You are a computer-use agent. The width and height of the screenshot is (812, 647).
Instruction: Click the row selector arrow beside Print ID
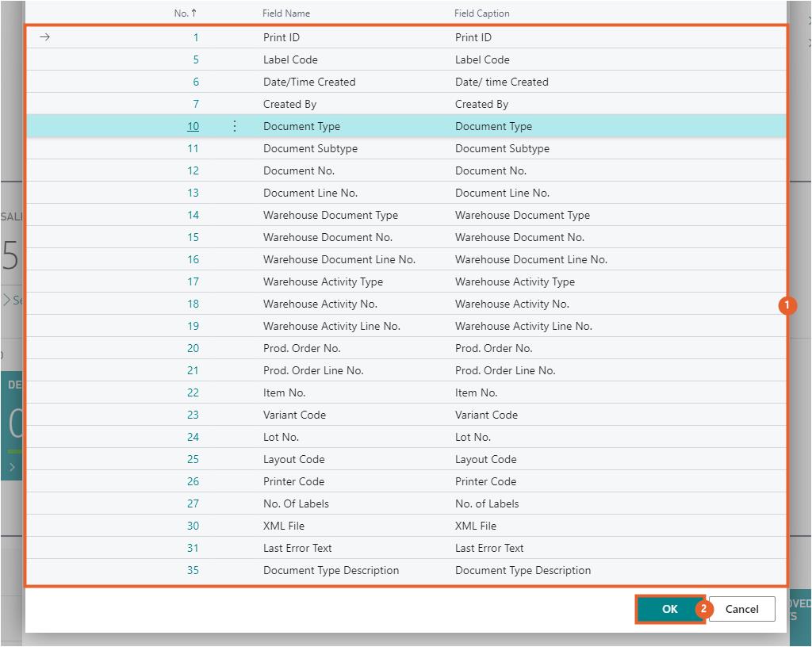tap(45, 37)
